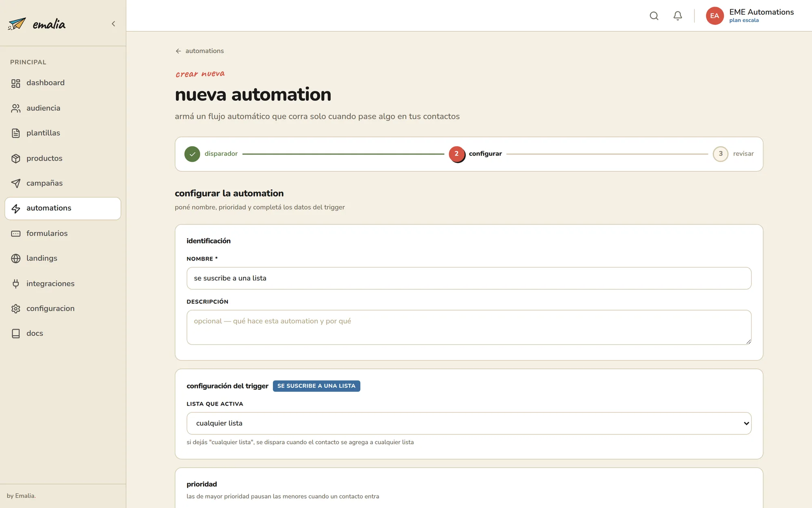Screen dimensions: 812x508
Task: Click the docs menu label
Action: 35,333
